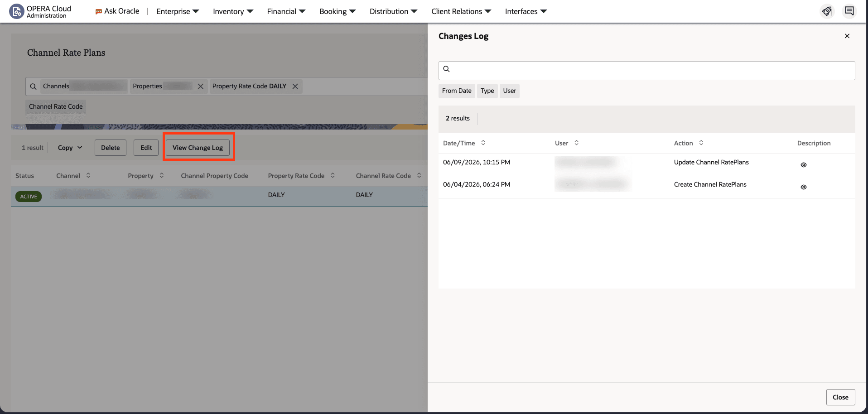View description of Update Channel RatePlans entry
Viewport: 868px width, 414px height.
(x=804, y=165)
